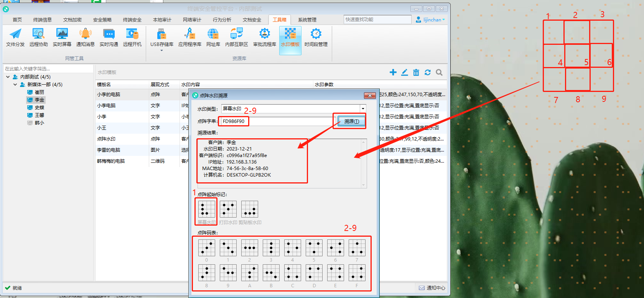Add a new watermark template with plus icon

393,72
